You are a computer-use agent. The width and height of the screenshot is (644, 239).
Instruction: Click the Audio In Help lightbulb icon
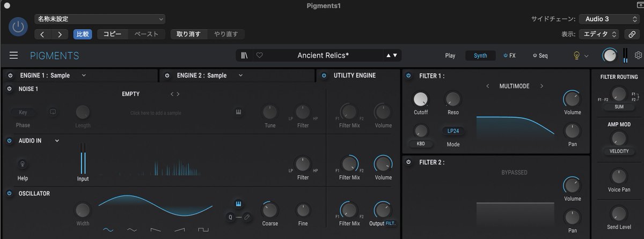23,164
